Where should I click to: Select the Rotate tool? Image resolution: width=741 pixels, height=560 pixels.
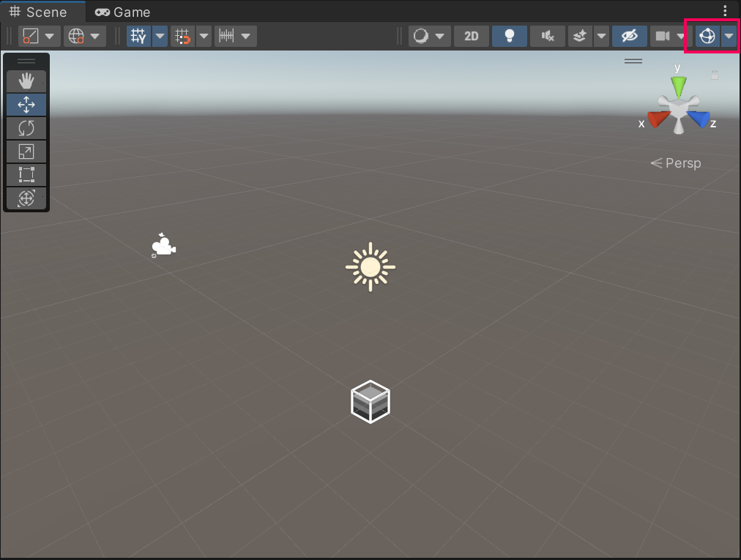pos(26,128)
